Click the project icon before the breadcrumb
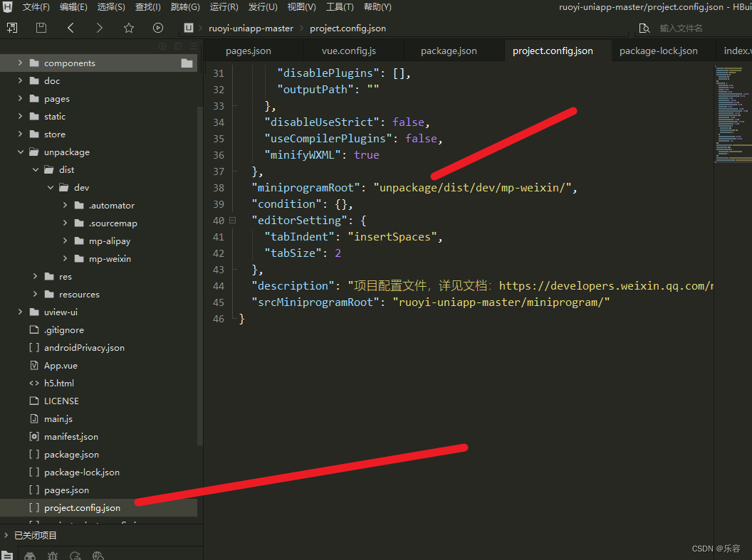This screenshot has height=560, width=752. [x=189, y=28]
